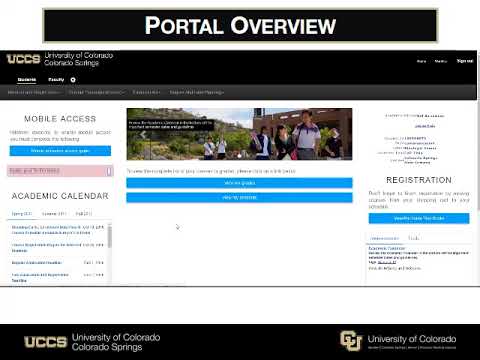Open the Academic Calendar announcement link
This screenshot has width=480, height=360.
point(387,248)
